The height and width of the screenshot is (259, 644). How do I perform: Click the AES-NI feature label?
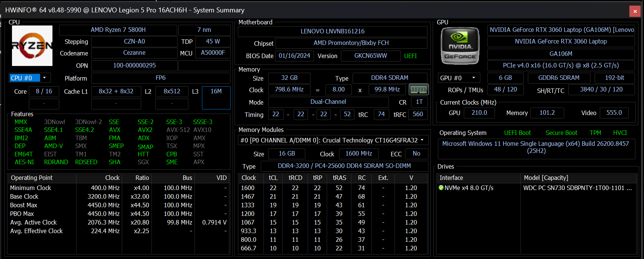(24, 162)
